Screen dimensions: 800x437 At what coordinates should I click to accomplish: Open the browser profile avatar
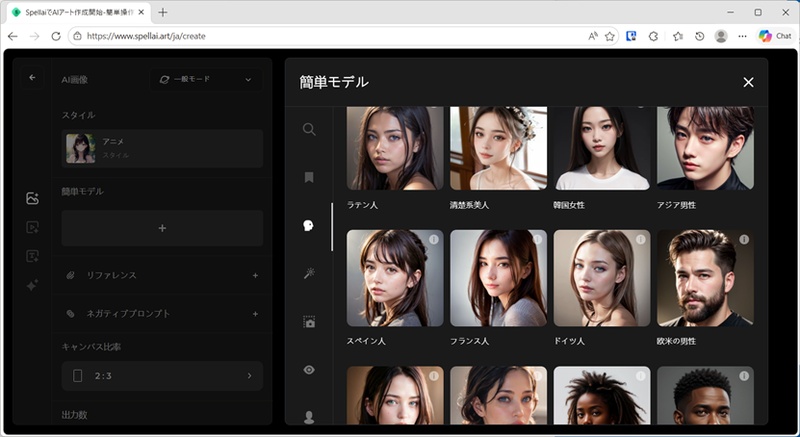coord(721,36)
